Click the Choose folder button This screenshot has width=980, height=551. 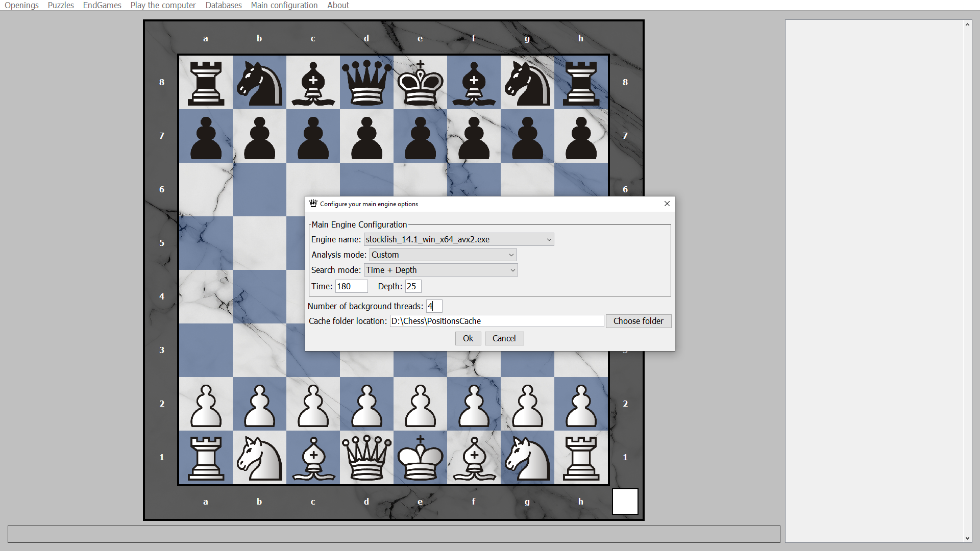[x=639, y=321]
